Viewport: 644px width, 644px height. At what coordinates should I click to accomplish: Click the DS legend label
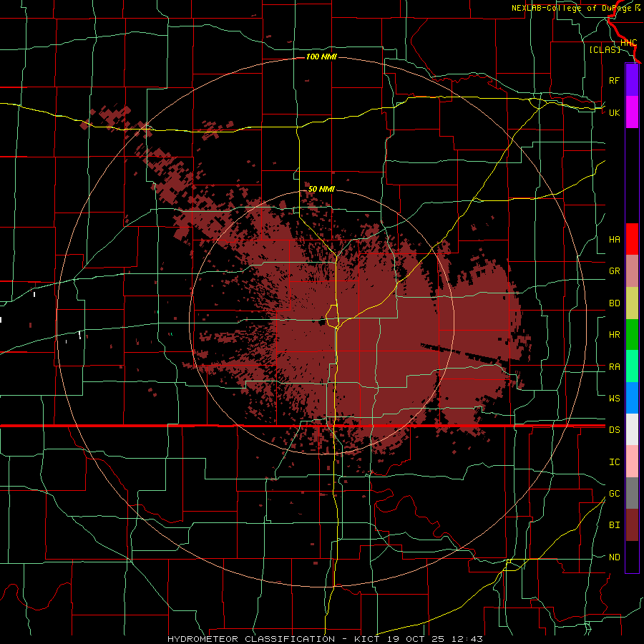pyautogui.click(x=614, y=429)
